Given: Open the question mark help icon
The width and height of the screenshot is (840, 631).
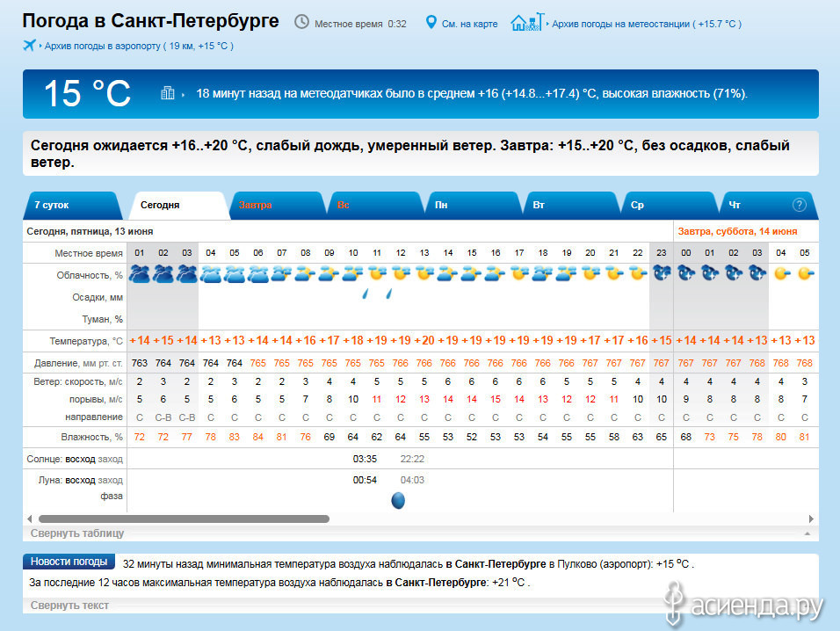Looking at the screenshot, I should pyautogui.click(x=800, y=205).
